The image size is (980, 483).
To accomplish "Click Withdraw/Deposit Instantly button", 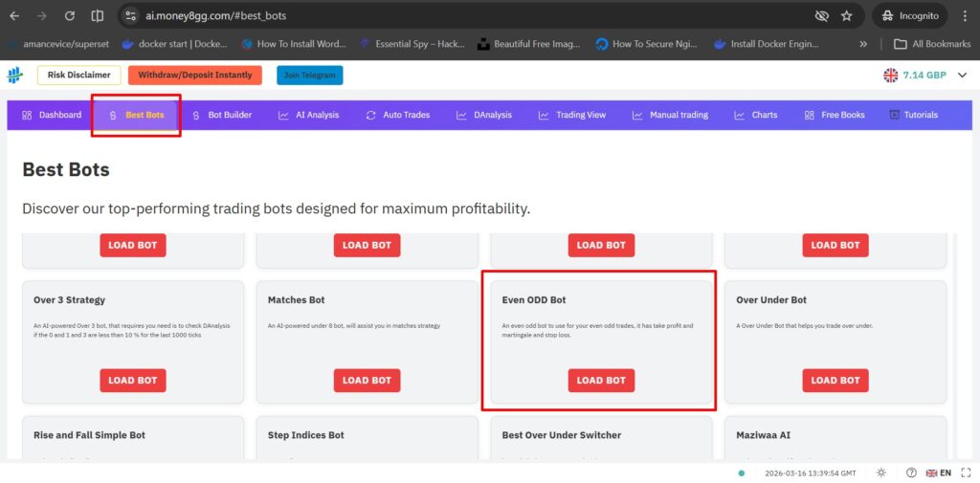I will [x=195, y=75].
